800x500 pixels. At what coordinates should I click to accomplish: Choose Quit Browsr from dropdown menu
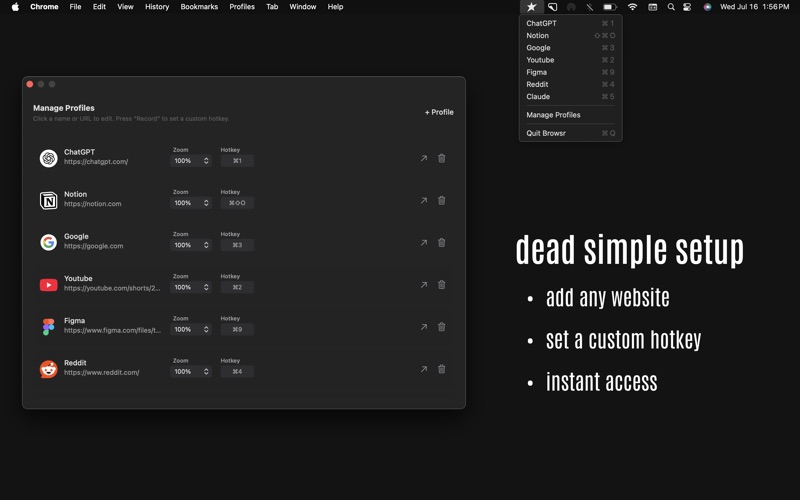tap(570, 133)
